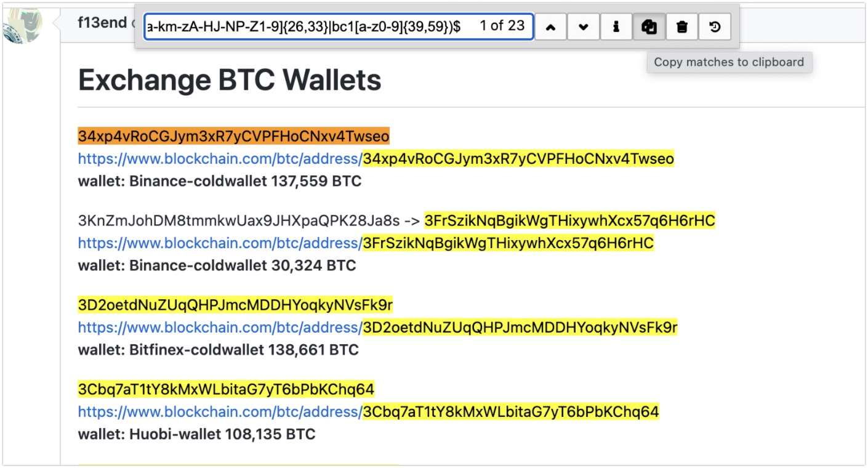The width and height of the screenshot is (868, 468).
Task: Open blockchain.com link for 34xp4v address
Action: pos(376,159)
